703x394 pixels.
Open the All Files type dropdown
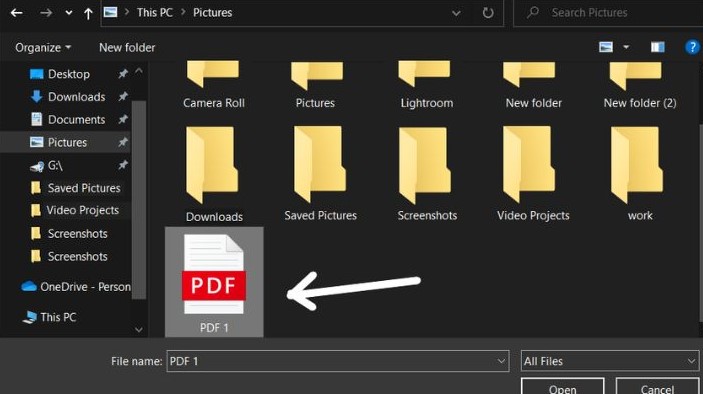coord(609,361)
